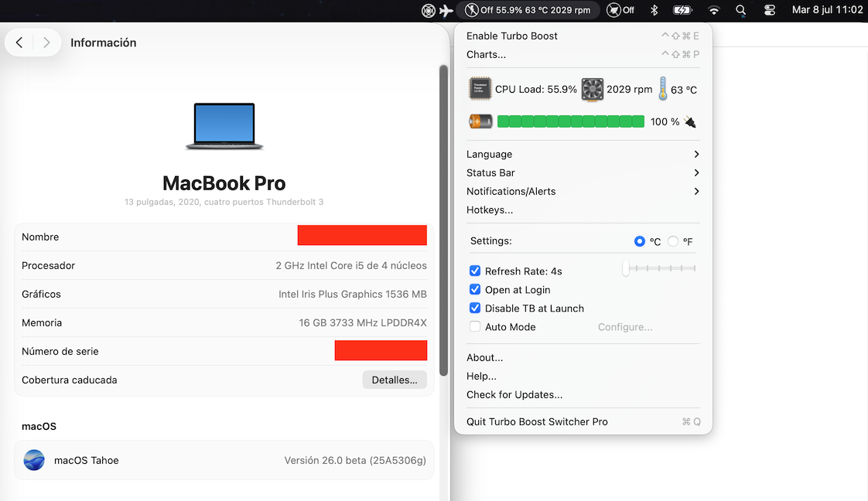This screenshot has height=501, width=868.
Task: Click 'Versión 26.0 beta (25A5306g)'
Action: point(355,460)
